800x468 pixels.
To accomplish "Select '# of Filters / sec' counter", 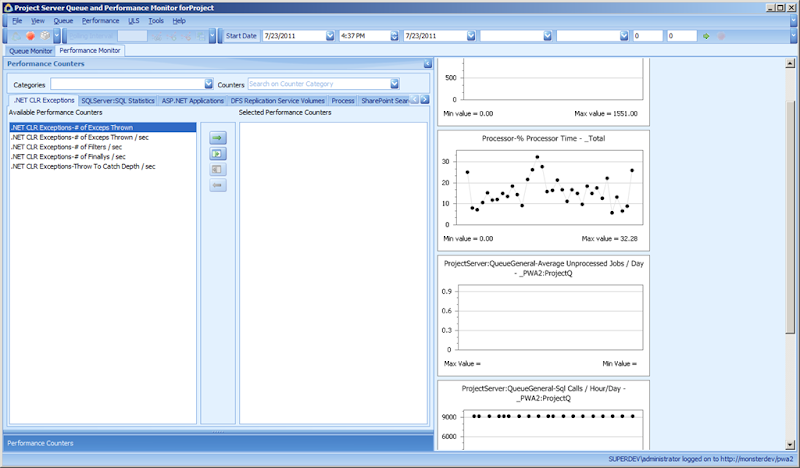I will point(66,147).
